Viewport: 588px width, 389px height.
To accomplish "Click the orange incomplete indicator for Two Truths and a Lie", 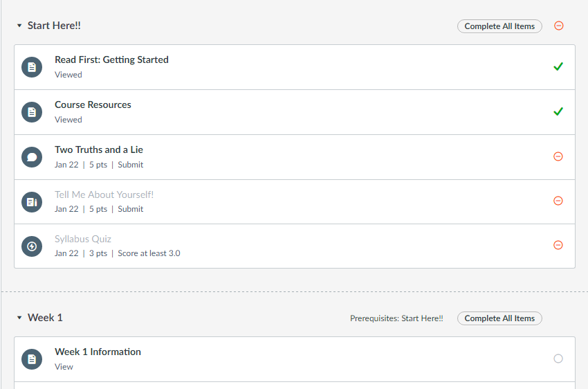I will point(558,156).
